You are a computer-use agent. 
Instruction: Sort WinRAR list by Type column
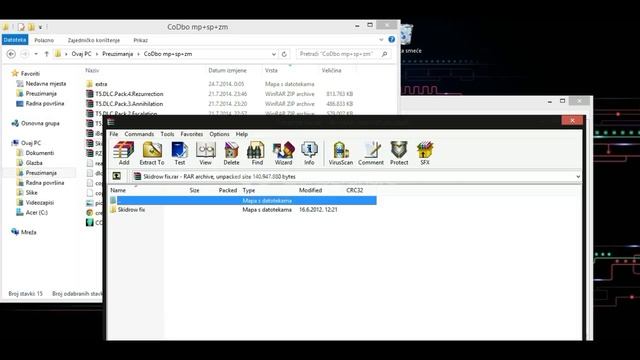(249, 190)
